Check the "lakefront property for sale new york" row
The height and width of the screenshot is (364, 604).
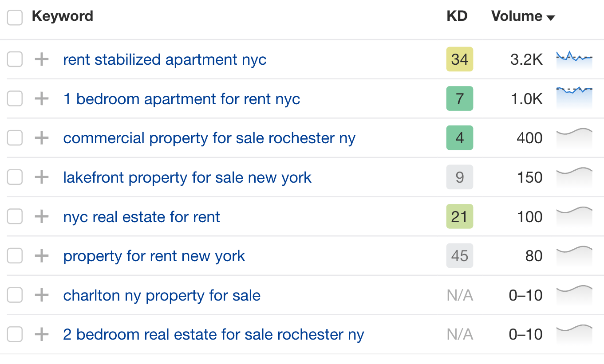15,177
